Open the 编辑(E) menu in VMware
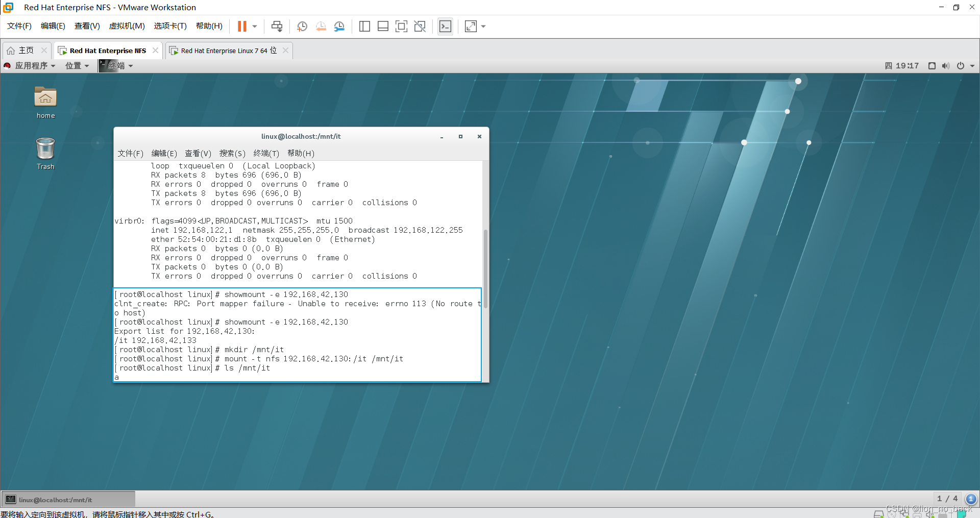The height and width of the screenshot is (518, 980). click(53, 26)
